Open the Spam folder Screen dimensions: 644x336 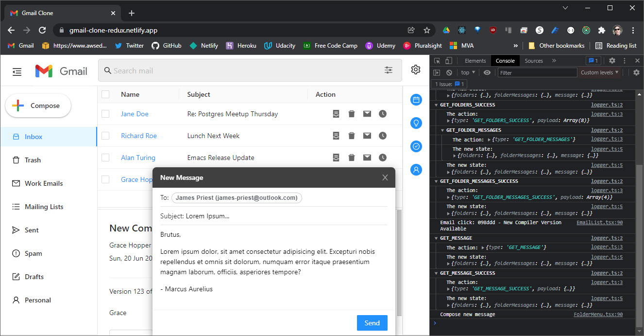(49, 253)
